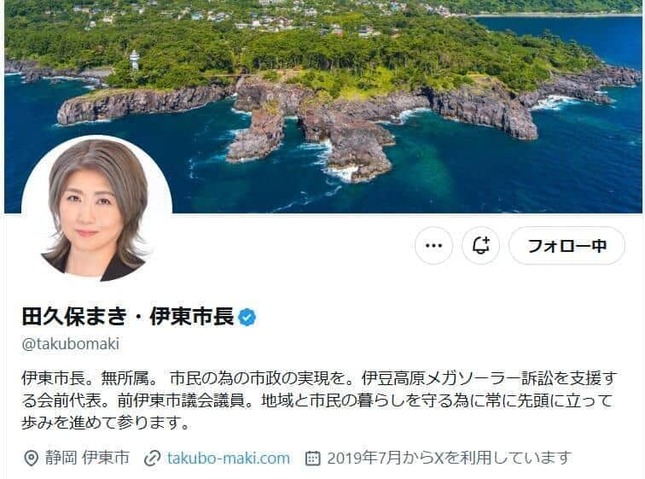Click the calendar icon next to join date
The height and width of the screenshot is (479, 645).
pos(312,458)
